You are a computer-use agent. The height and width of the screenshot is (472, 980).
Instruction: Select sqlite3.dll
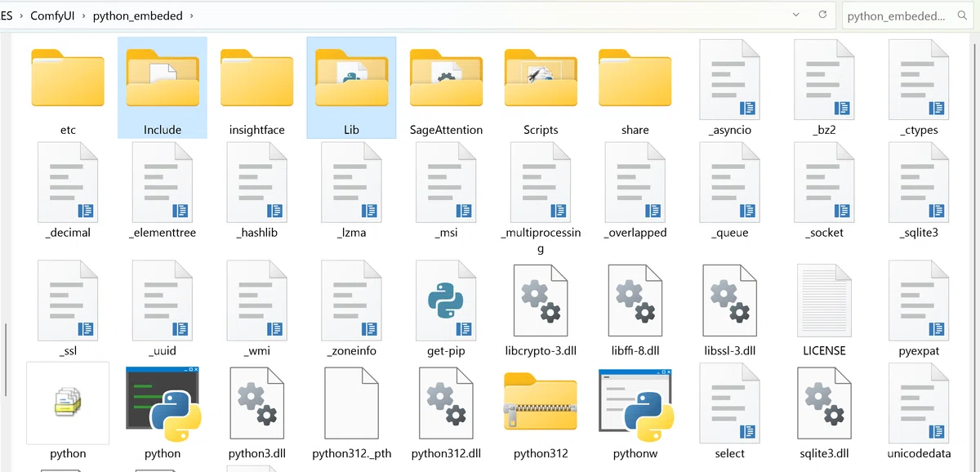click(x=825, y=412)
